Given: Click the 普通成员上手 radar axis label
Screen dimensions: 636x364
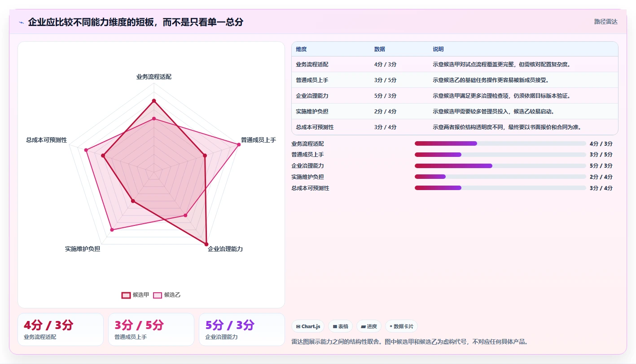Looking at the screenshot, I should pyautogui.click(x=259, y=140).
